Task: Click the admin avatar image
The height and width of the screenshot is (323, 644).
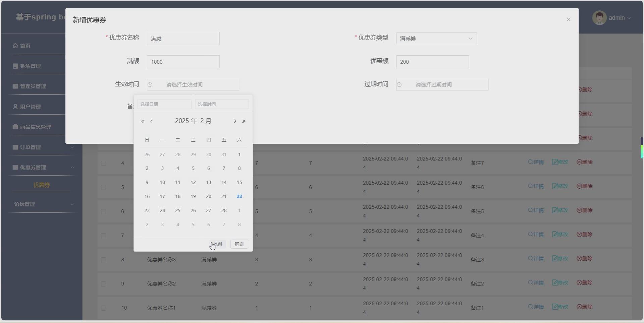Action: click(x=599, y=18)
